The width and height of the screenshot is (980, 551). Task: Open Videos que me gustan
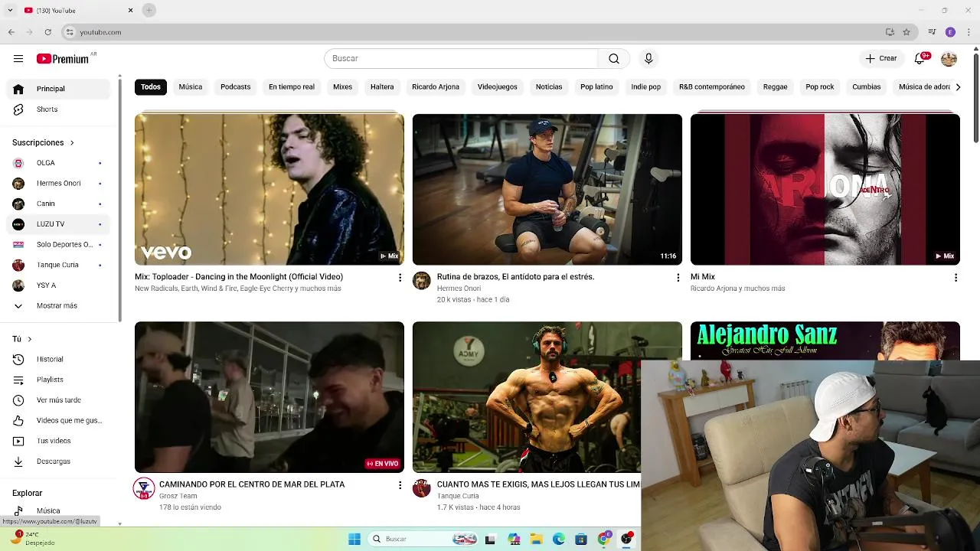[58, 420]
